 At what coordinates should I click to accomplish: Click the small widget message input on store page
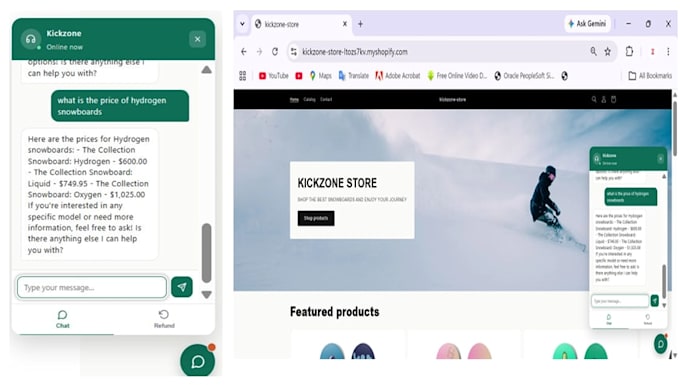[x=620, y=301]
